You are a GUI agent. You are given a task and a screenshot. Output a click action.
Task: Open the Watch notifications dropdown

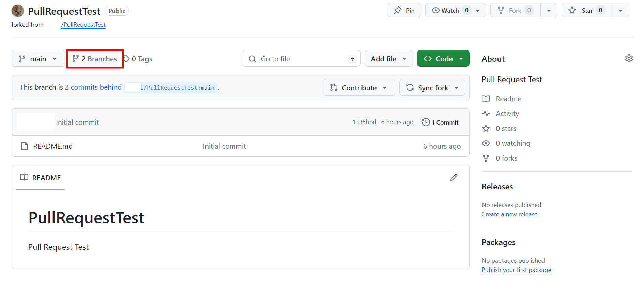tap(456, 10)
